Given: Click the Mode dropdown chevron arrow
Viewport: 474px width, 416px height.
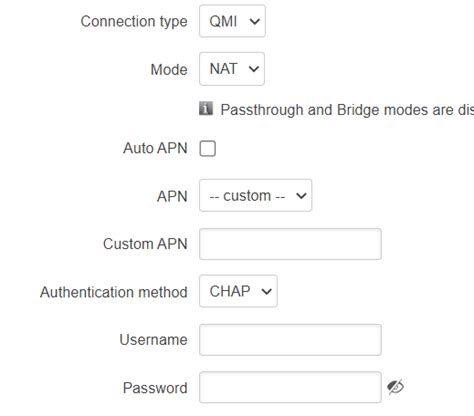Looking at the screenshot, I should (254, 69).
